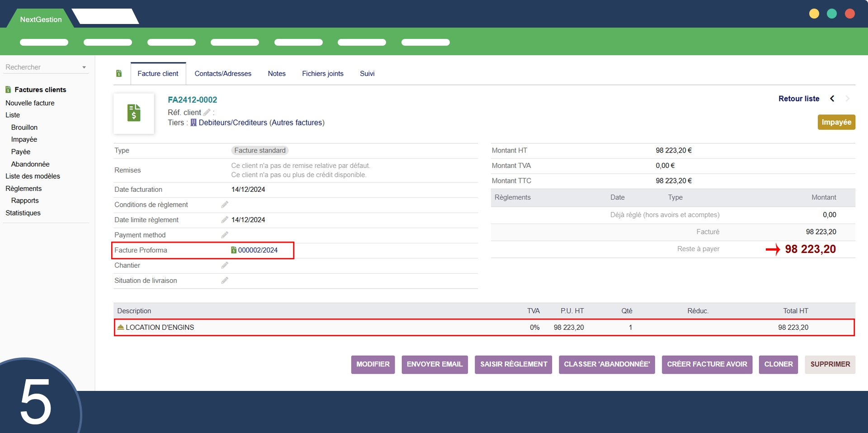The image size is (868, 433).
Task: Open the Suivi tab
Action: point(367,74)
